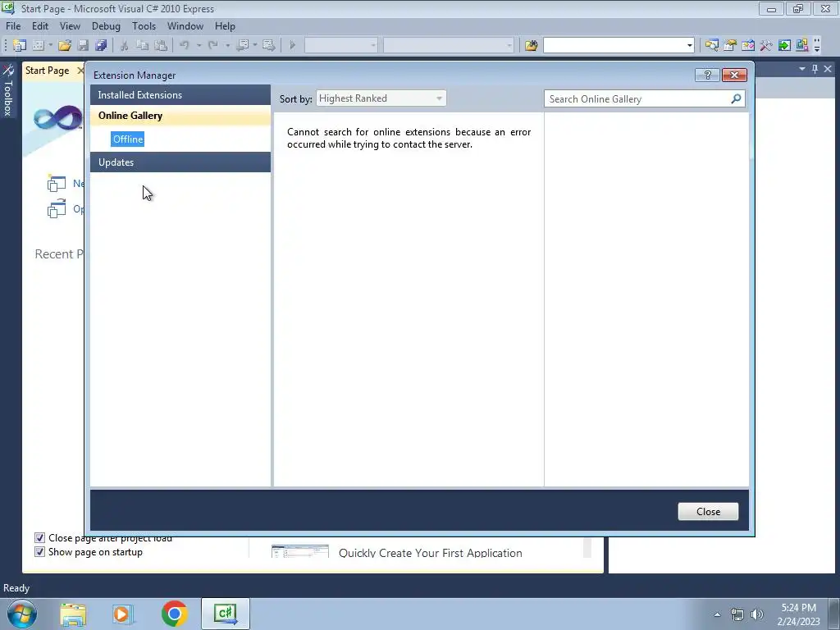The image size is (840, 630).
Task: Select the Start Page tab
Action: (x=47, y=71)
